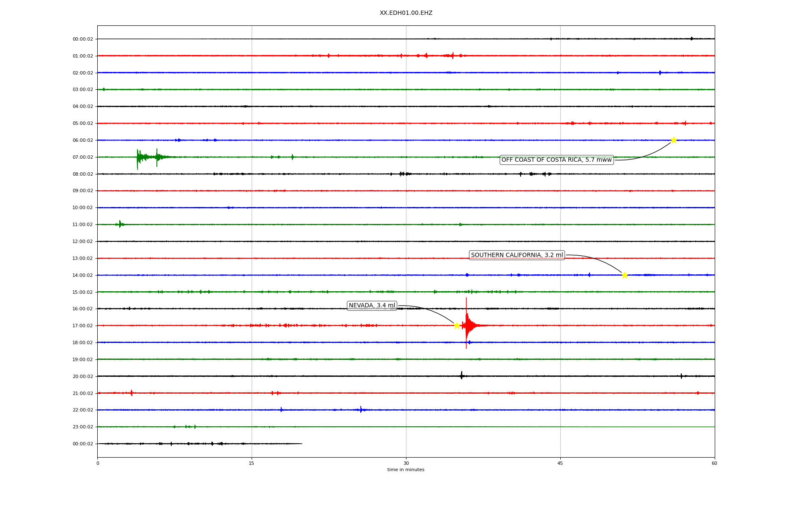Image resolution: width=812 pixels, height=508 pixels.
Task: Click the 'NEVADA, 3.4 ml' annotation box
Action: click(372, 306)
